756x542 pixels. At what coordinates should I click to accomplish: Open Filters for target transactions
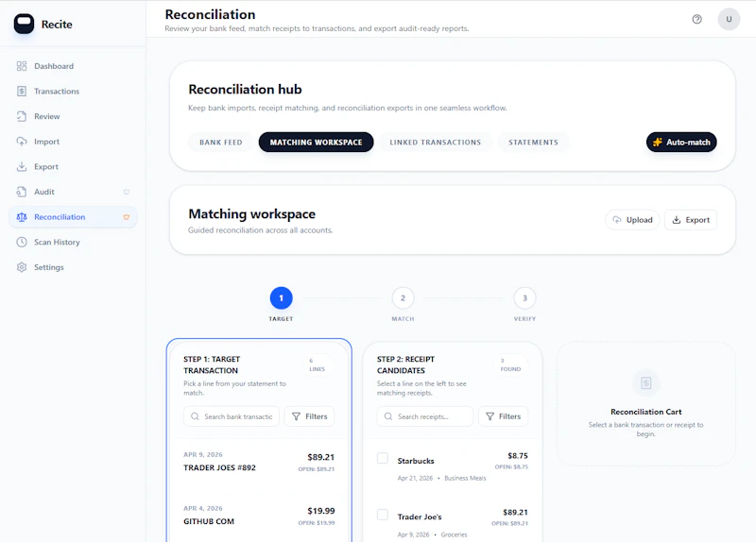(x=309, y=416)
